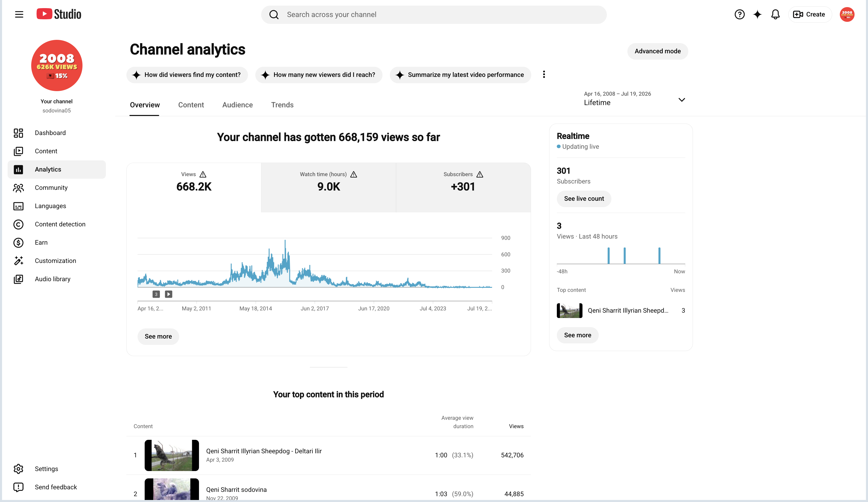The width and height of the screenshot is (868, 502).
Task: Switch to the Trends tab
Action: 282,105
